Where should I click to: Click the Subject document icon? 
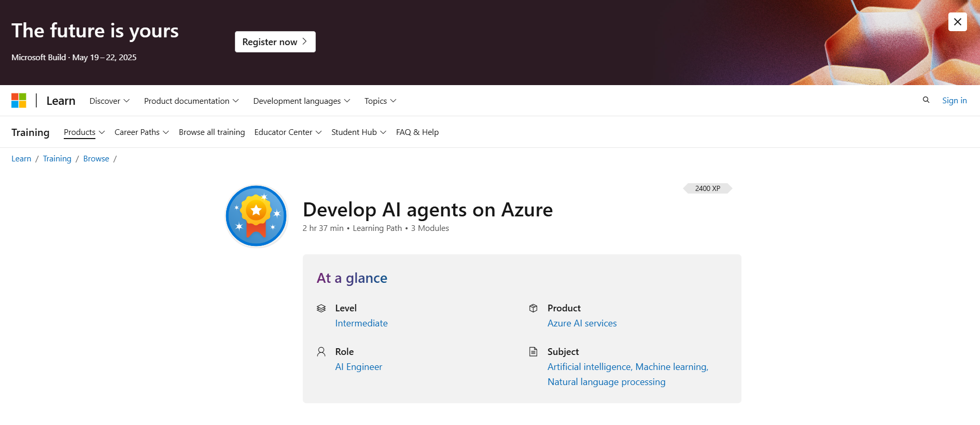click(x=533, y=352)
